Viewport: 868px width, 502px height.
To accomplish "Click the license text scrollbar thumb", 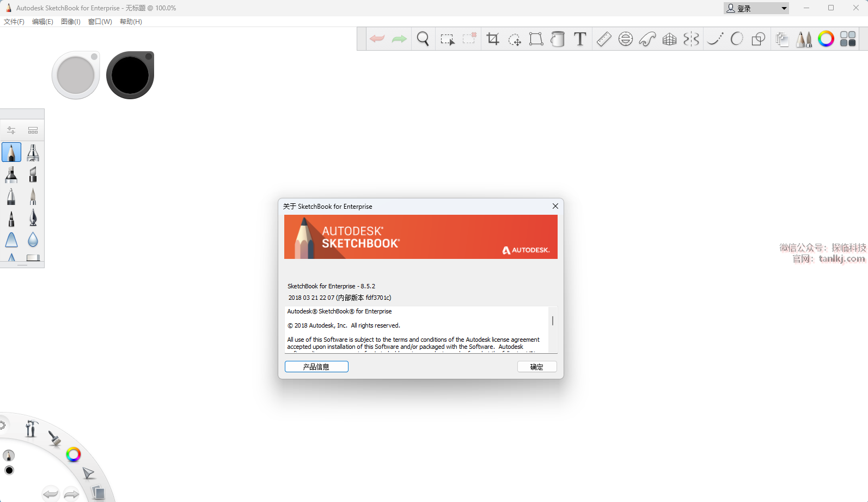I will 553,320.
